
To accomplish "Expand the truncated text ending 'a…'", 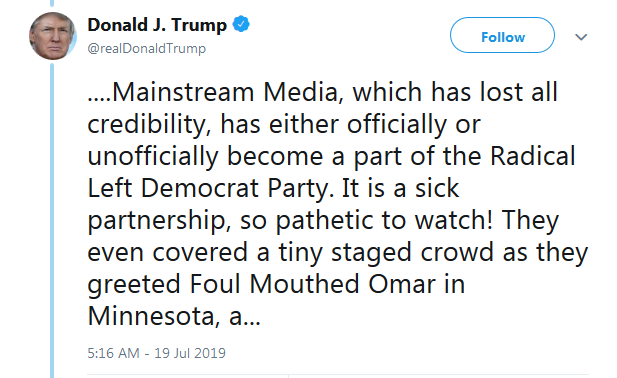I will point(245,317).
